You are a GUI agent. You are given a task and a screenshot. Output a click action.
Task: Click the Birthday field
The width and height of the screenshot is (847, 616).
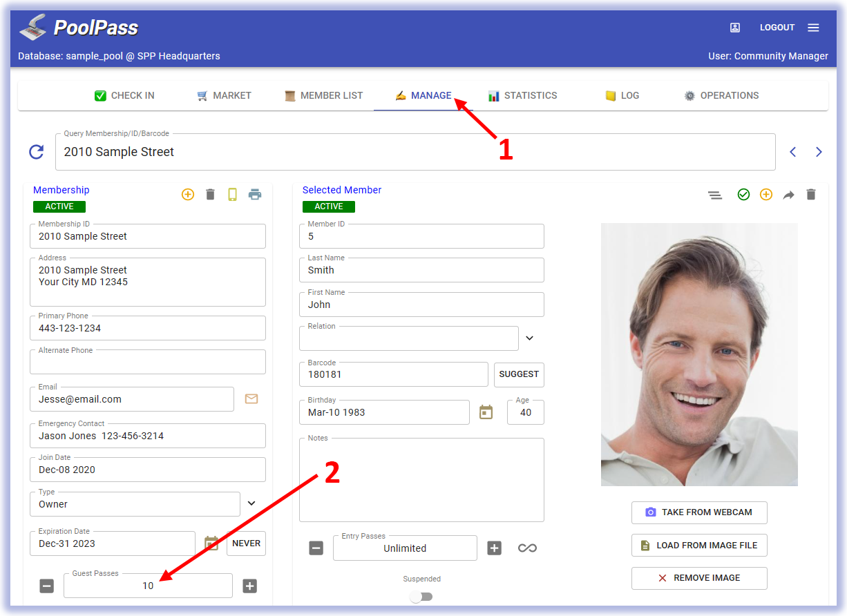coord(384,412)
